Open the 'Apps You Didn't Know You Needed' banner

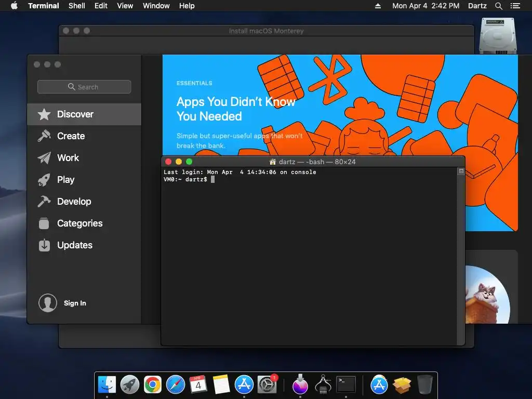click(x=340, y=105)
